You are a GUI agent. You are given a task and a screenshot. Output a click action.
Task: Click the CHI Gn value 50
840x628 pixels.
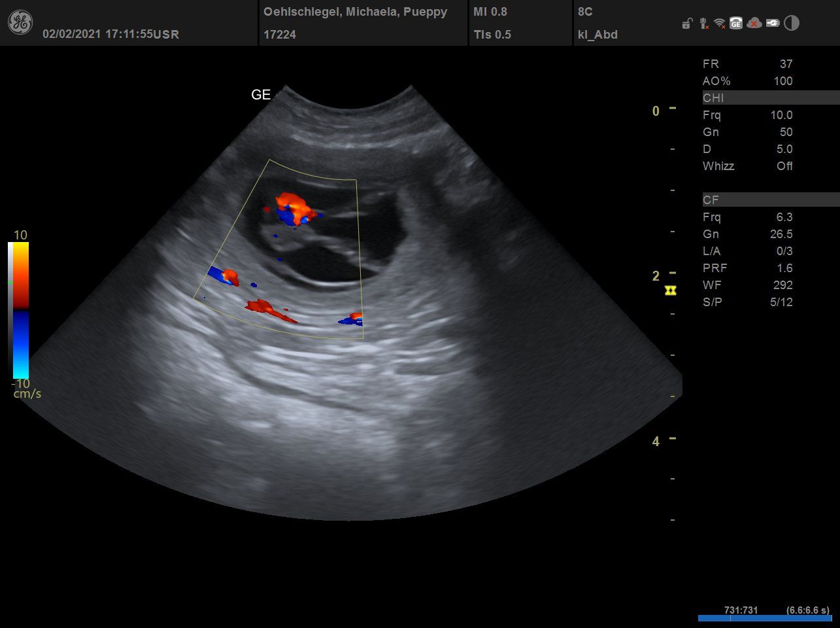pos(786,132)
